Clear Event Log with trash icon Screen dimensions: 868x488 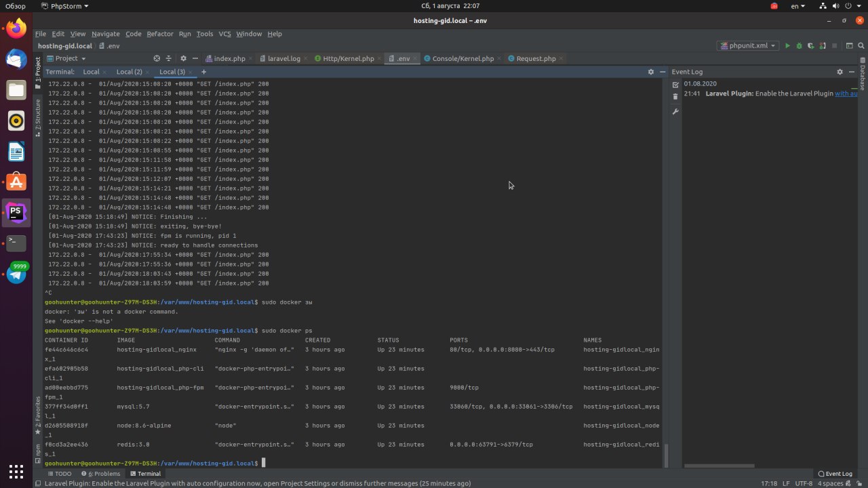[675, 97]
